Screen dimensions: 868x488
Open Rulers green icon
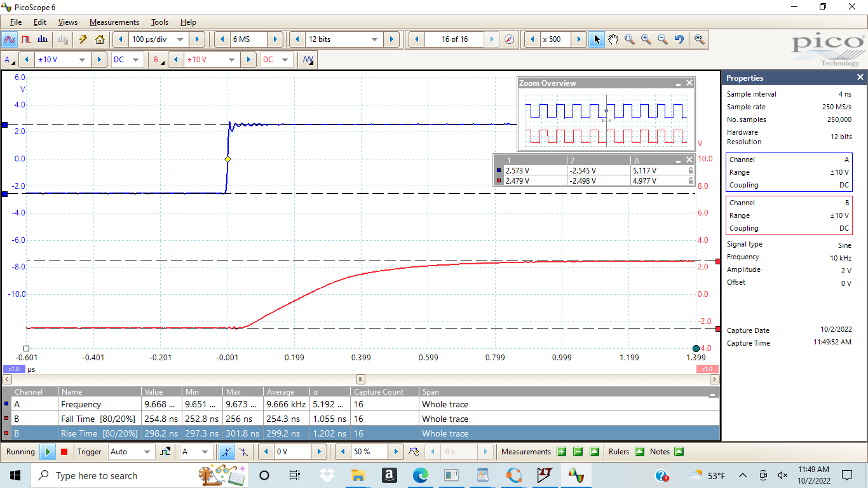tap(639, 452)
